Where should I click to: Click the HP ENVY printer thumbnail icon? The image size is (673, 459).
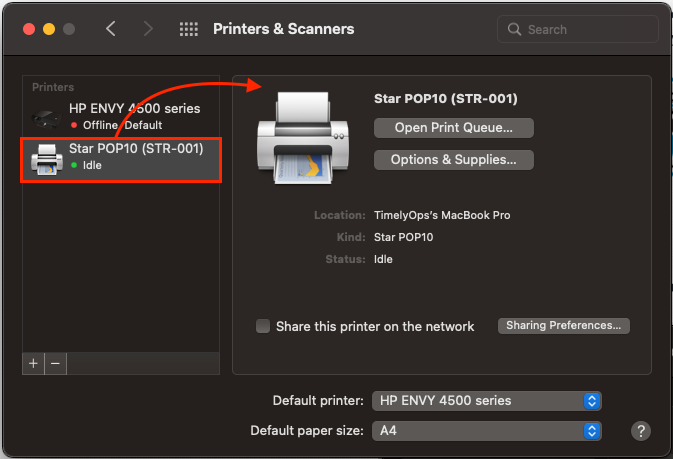click(x=46, y=118)
